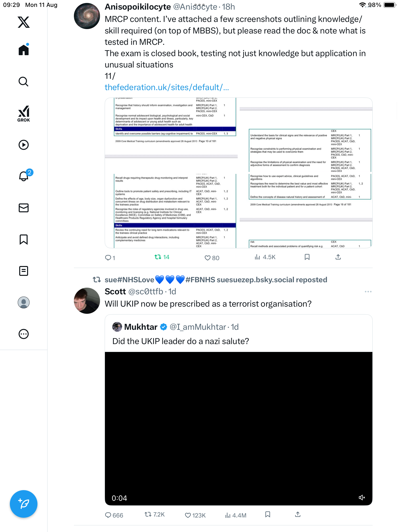Open Scott's profile via @sc0ttfb handle
The width and height of the screenshot is (399, 532).
[146, 292]
